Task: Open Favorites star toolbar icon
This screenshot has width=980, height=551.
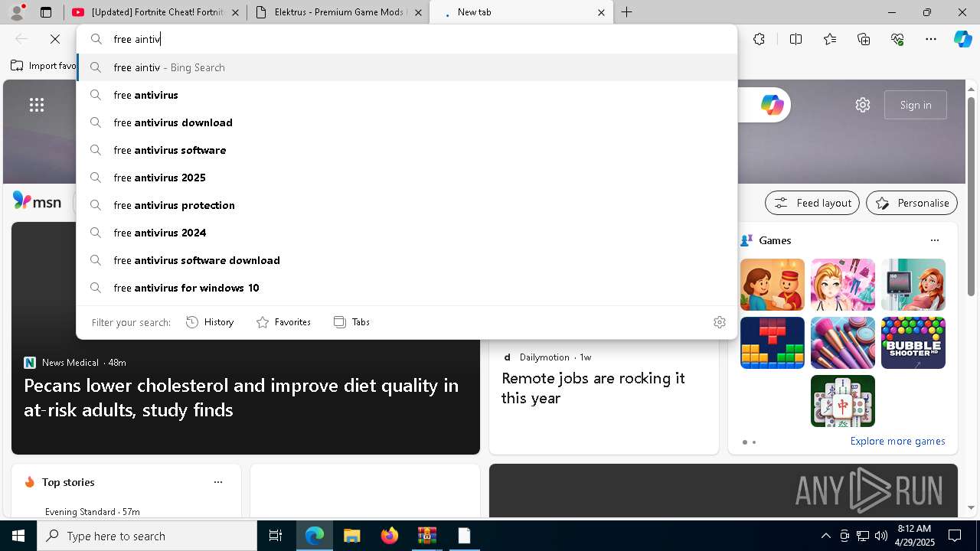Action: coord(830,39)
